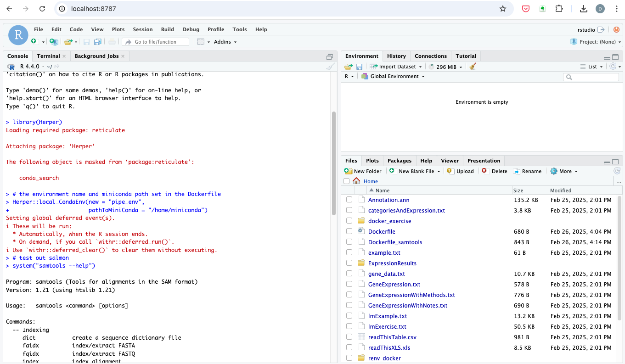Screen dimensions: 625x364
Task: Refresh the Environment pane
Action: point(613,67)
